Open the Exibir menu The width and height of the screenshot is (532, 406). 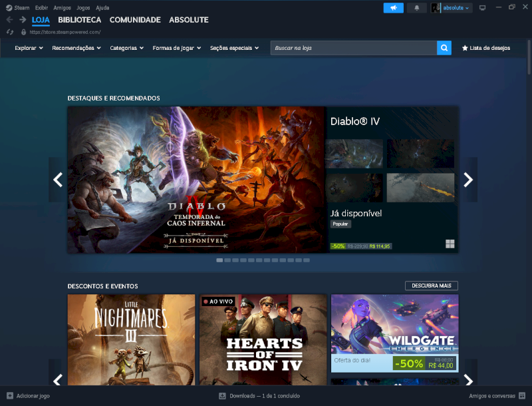pyautogui.click(x=41, y=8)
